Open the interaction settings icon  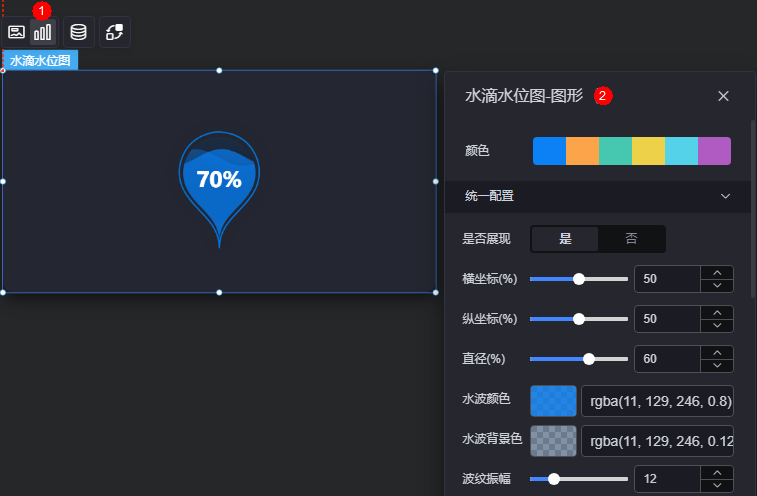click(114, 32)
